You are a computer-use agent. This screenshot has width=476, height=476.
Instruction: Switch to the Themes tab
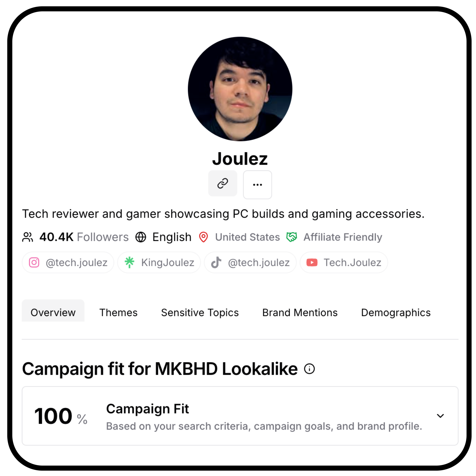119,313
